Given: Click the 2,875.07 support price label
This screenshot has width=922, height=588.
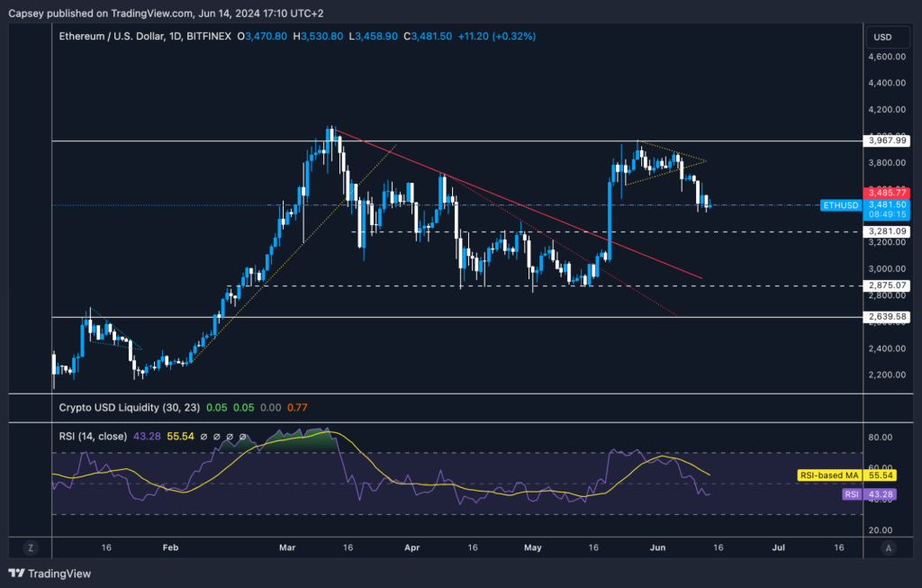Looking at the screenshot, I should 887,285.
